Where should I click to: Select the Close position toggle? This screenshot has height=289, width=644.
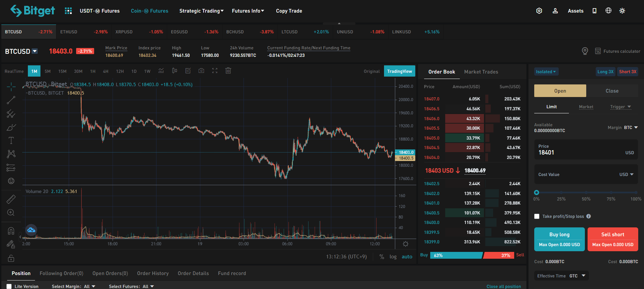pyautogui.click(x=612, y=91)
